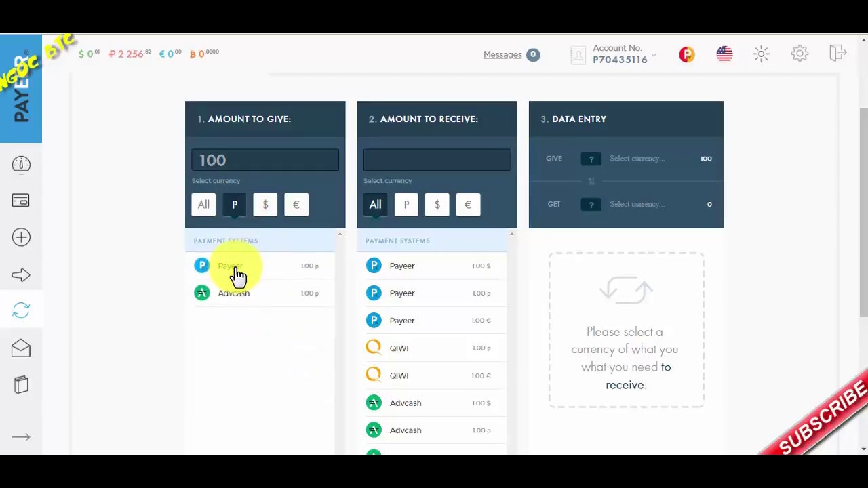Click the messages count badge
Viewport: 868px width, 488px height.
tap(533, 54)
